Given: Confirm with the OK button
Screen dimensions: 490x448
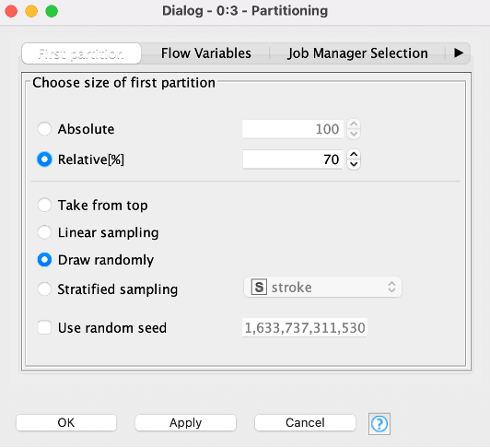Looking at the screenshot, I should pos(66,423).
